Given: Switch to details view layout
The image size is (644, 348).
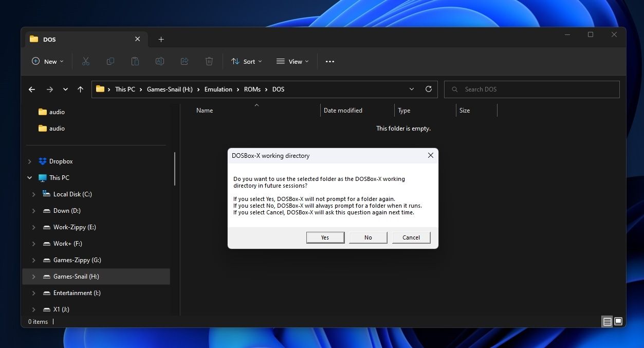Looking at the screenshot, I should click(x=608, y=322).
